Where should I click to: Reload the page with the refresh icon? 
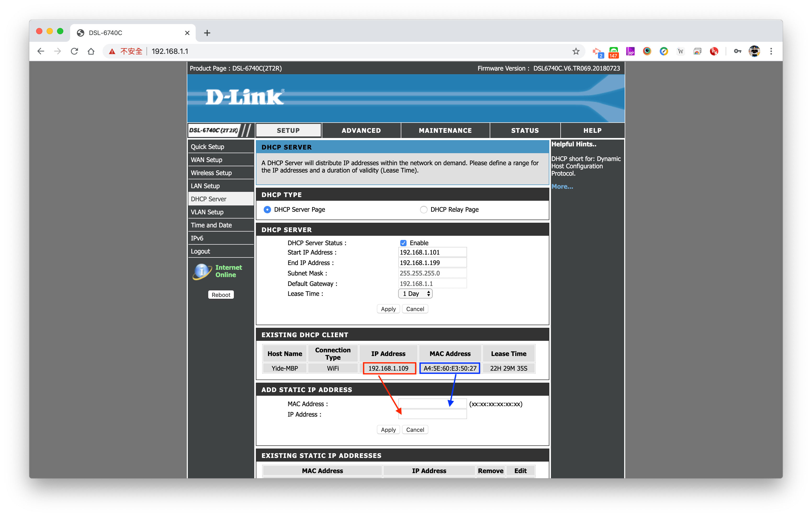tap(75, 51)
